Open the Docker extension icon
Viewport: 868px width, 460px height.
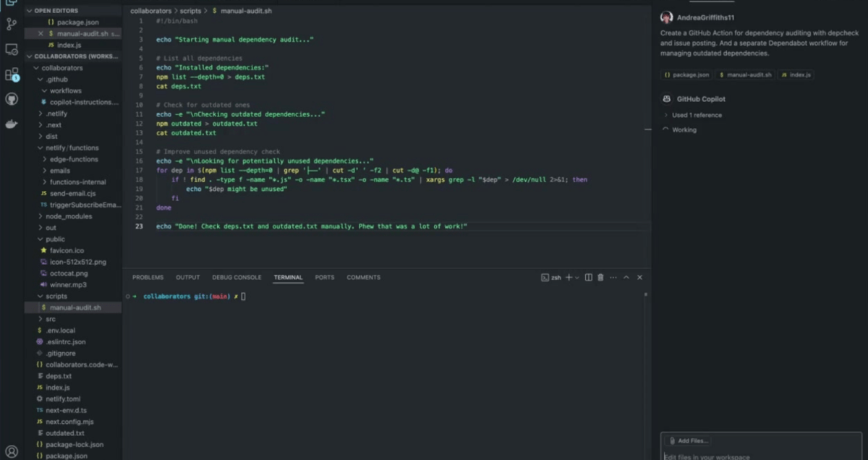[x=11, y=123]
